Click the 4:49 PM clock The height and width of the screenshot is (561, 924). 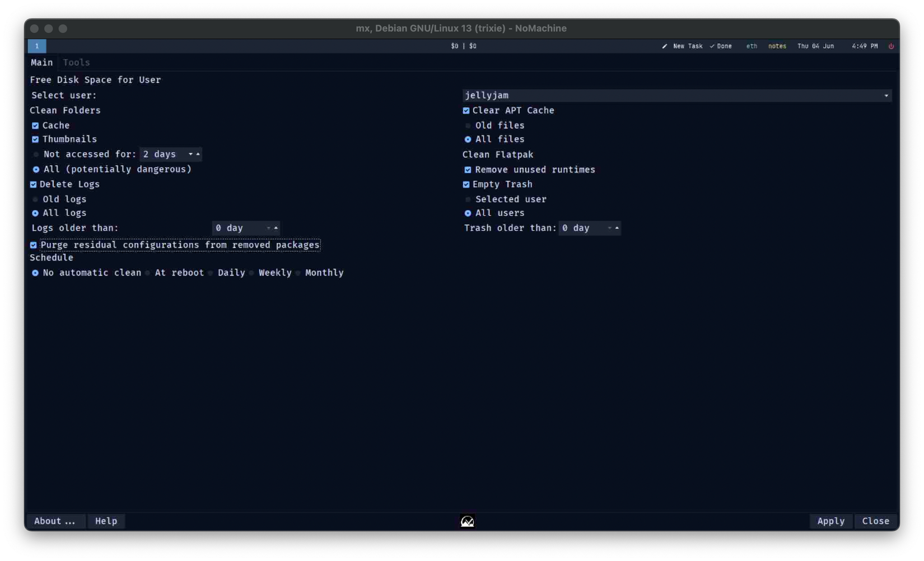coord(865,46)
